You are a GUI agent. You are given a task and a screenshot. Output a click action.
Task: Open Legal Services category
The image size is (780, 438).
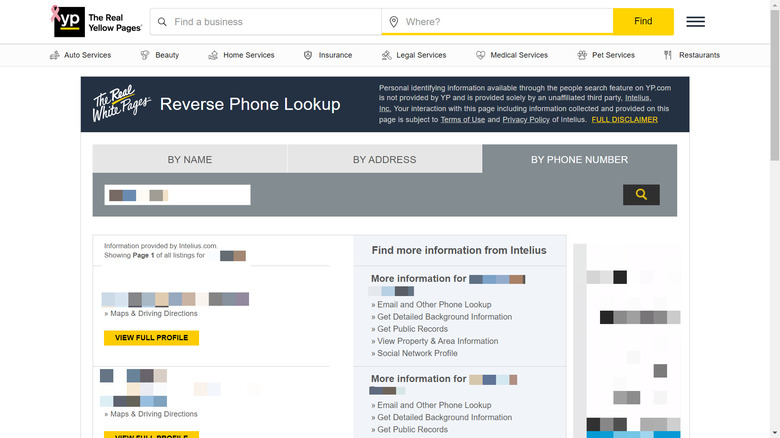[x=421, y=55]
